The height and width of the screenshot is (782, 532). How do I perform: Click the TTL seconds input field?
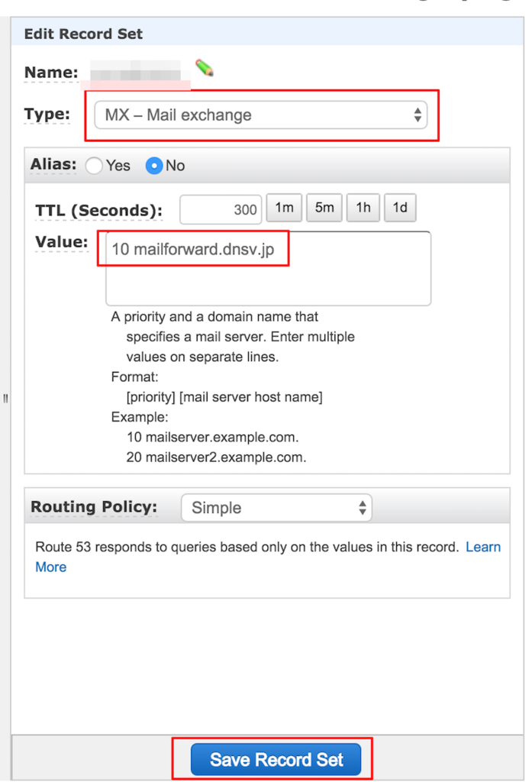point(221,208)
